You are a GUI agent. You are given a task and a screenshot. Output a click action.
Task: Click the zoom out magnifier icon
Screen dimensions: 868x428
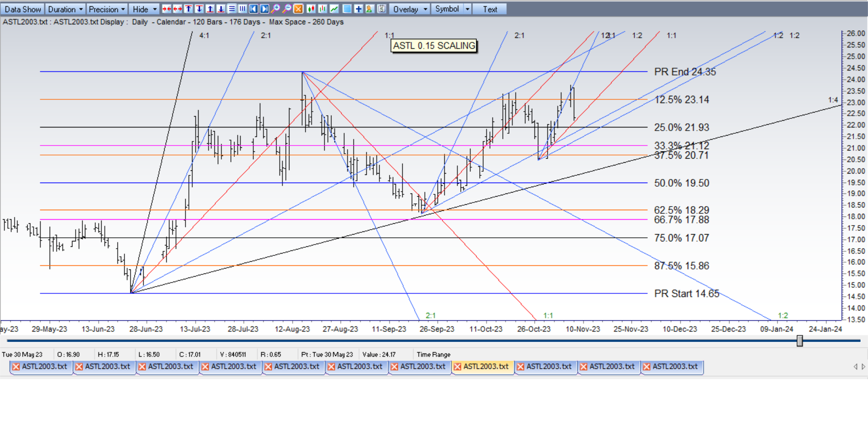(x=287, y=9)
